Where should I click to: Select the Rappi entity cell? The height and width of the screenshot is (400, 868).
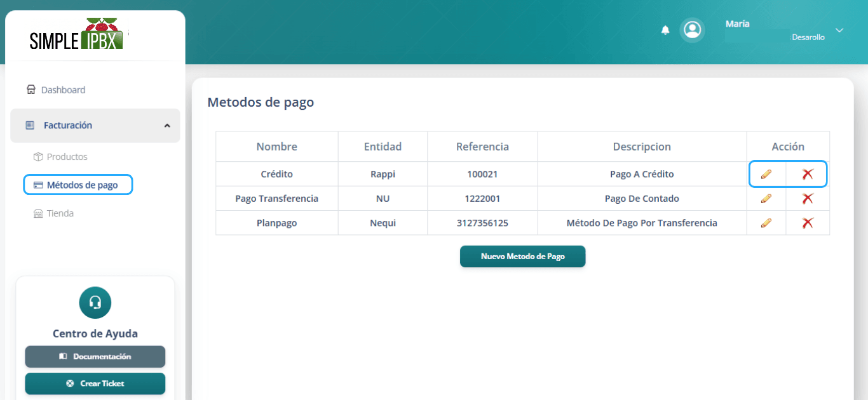[x=383, y=174]
